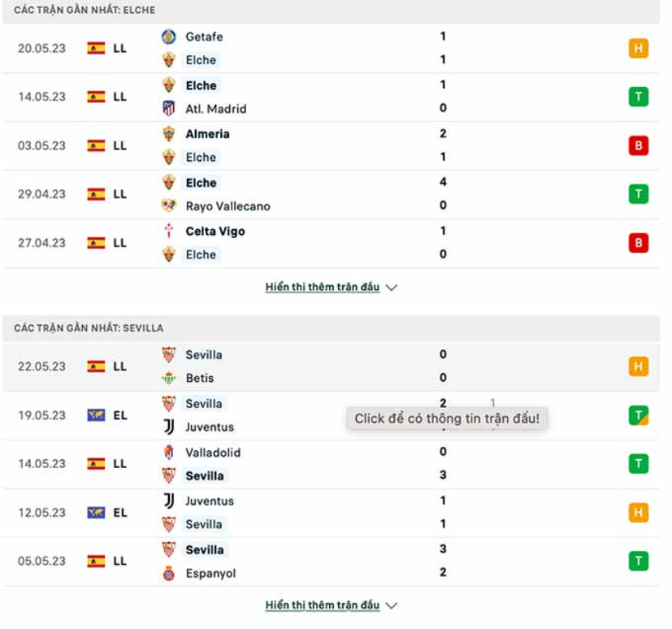Click the Espanyol club crest
The image size is (672, 629).
click(x=169, y=573)
